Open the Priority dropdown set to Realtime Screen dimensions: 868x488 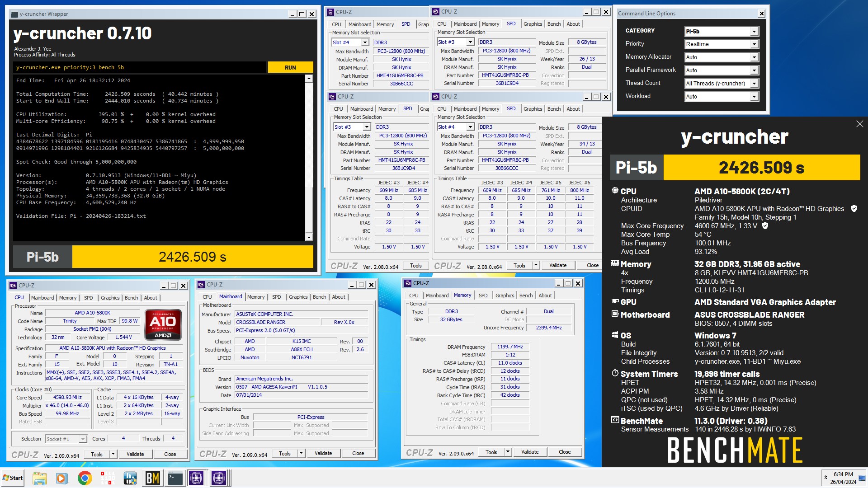[722, 44]
